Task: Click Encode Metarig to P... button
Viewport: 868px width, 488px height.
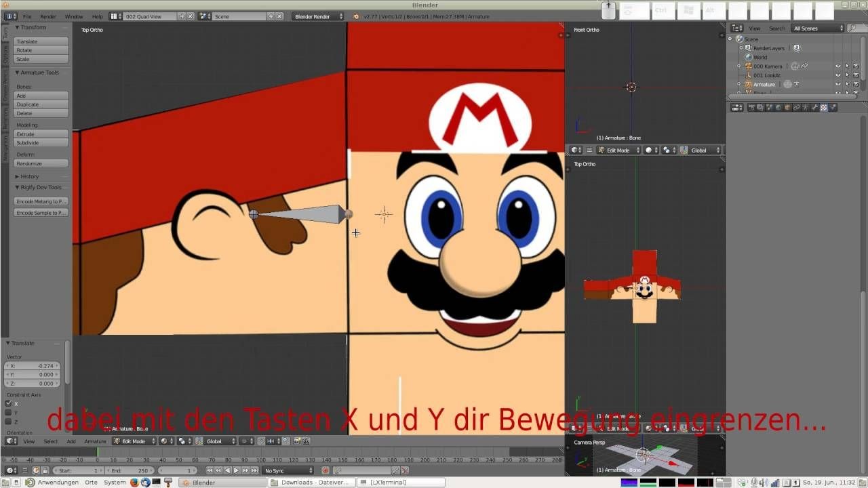Action: pos(41,201)
